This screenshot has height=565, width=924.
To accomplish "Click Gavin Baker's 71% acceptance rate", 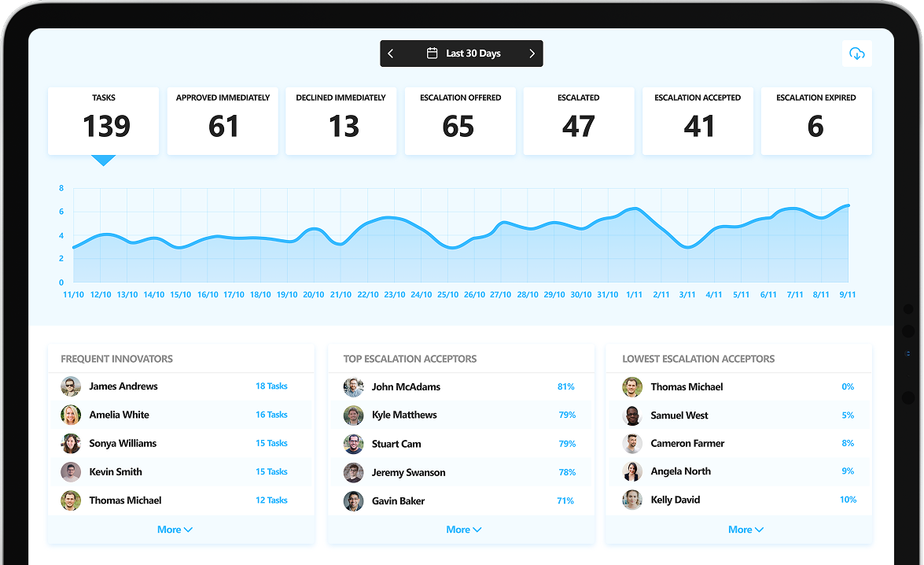I will tap(565, 500).
